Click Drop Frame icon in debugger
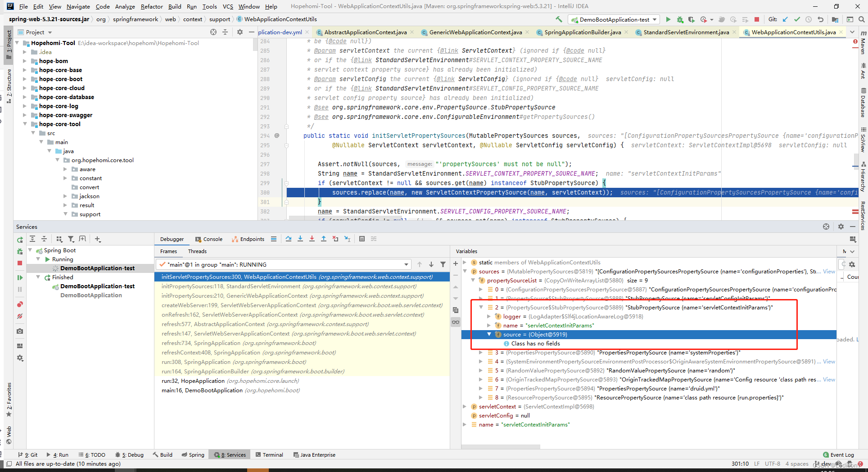868x472 pixels. [335, 239]
